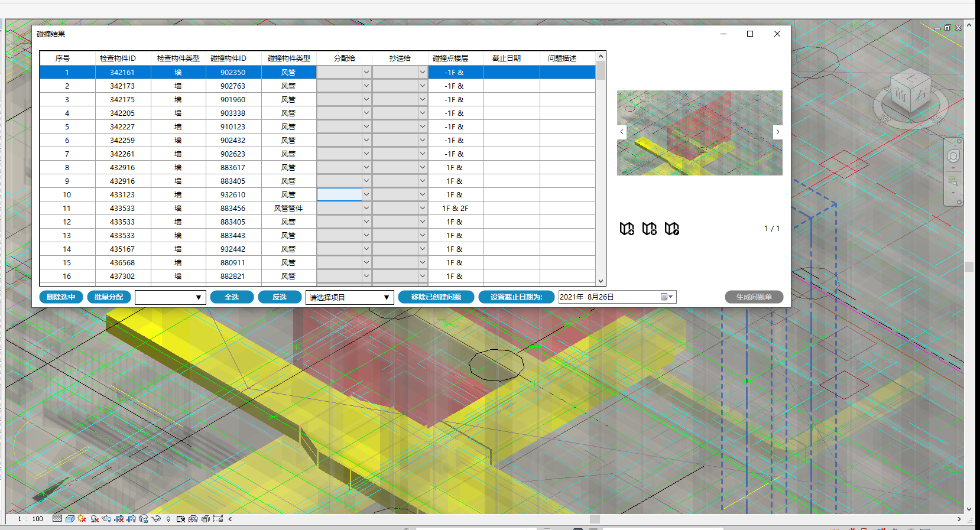The height and width of the screenshot is (530, 980).
Task: Click the 移除已创建问题 button
Action: click(436, 297)
